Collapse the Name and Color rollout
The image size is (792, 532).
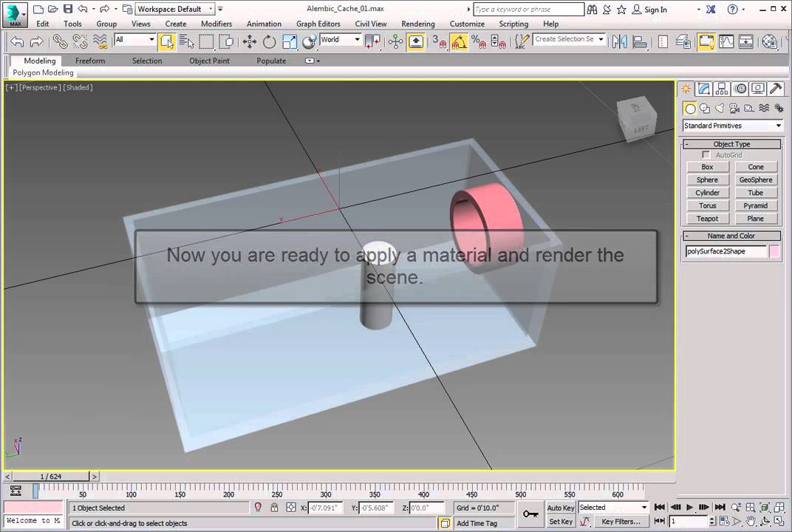731,236
